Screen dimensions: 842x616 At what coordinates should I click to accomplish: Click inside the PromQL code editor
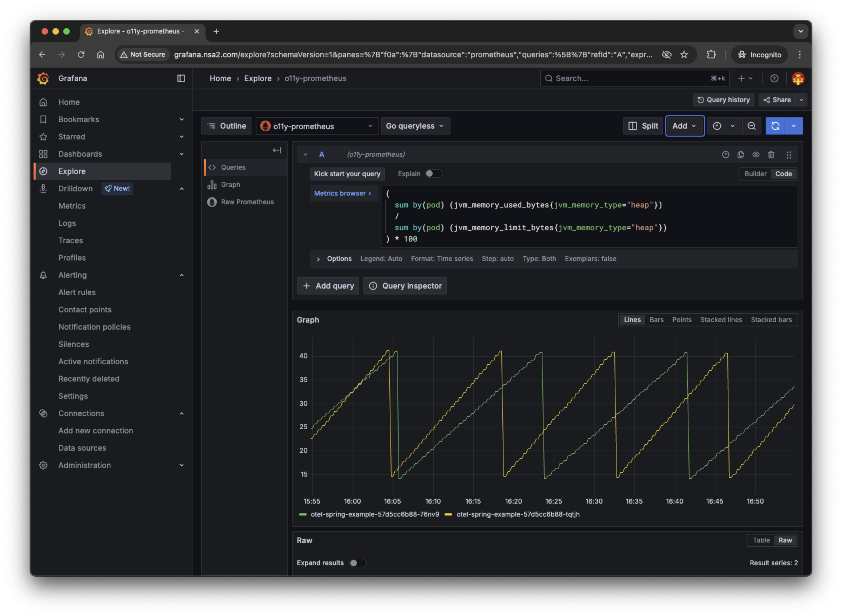(589, 216)
